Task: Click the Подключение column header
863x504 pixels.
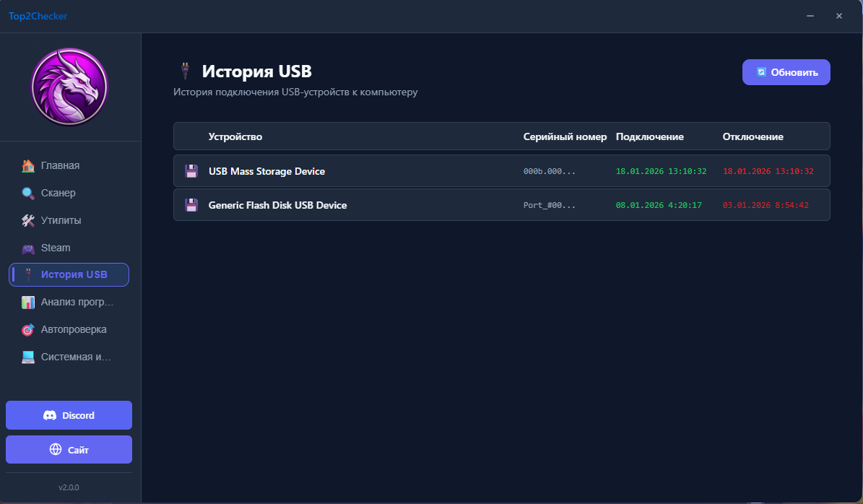Action: click(x=649, y=137)
